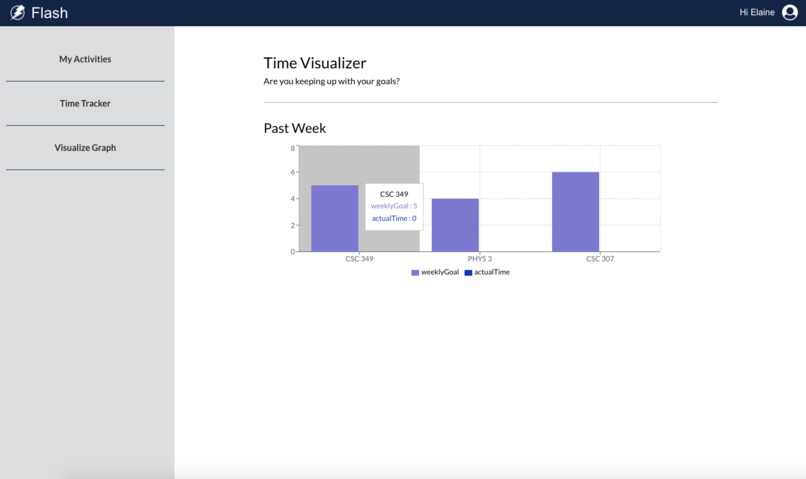Click the Flash app name text
This screenshot has width=806, height=479.
(x=49, y=13)
